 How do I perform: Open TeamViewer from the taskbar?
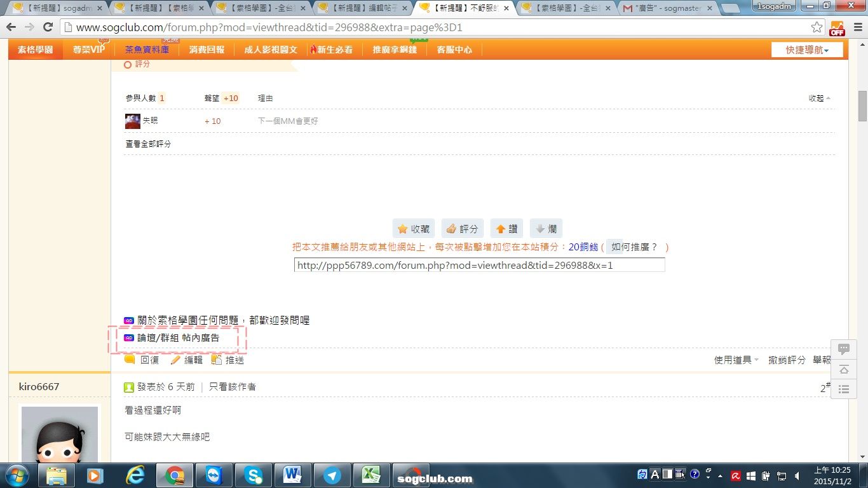pyautogui.click(x=214, y=475)
